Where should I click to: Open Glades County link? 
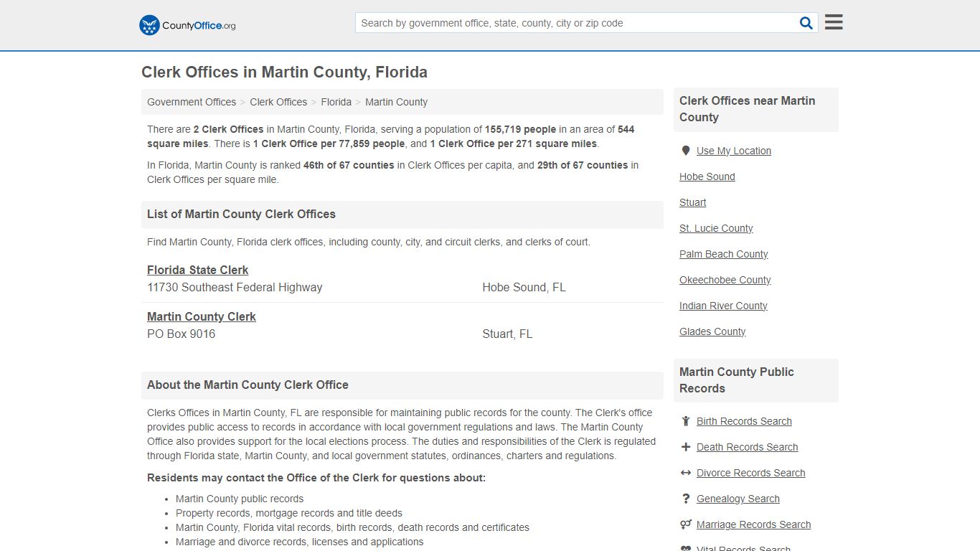coord(712,331)
